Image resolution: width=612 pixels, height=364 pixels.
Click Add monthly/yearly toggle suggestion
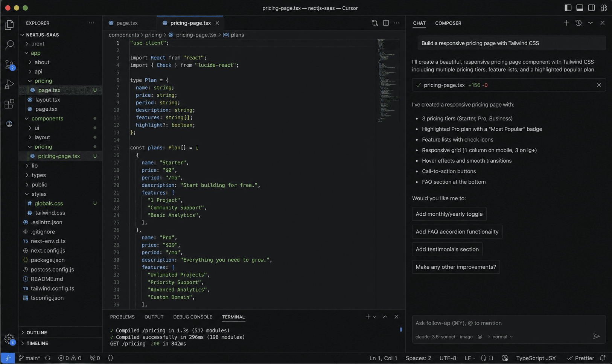[449, 214]
